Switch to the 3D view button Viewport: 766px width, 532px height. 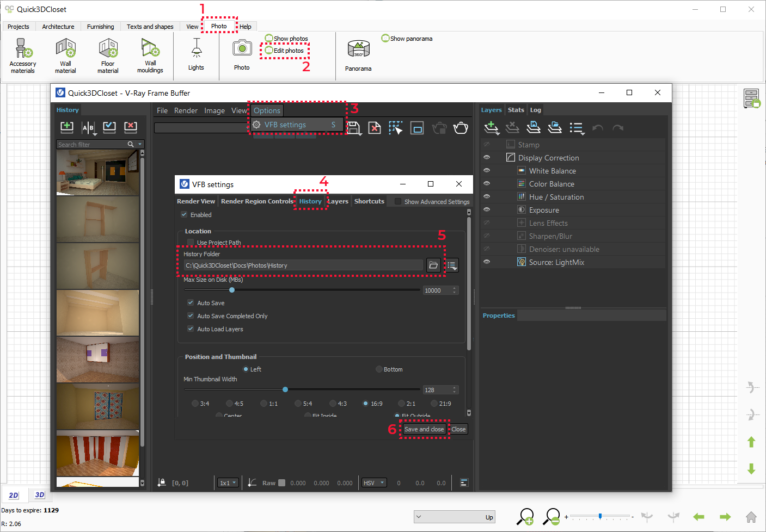(x=39, y=494)
